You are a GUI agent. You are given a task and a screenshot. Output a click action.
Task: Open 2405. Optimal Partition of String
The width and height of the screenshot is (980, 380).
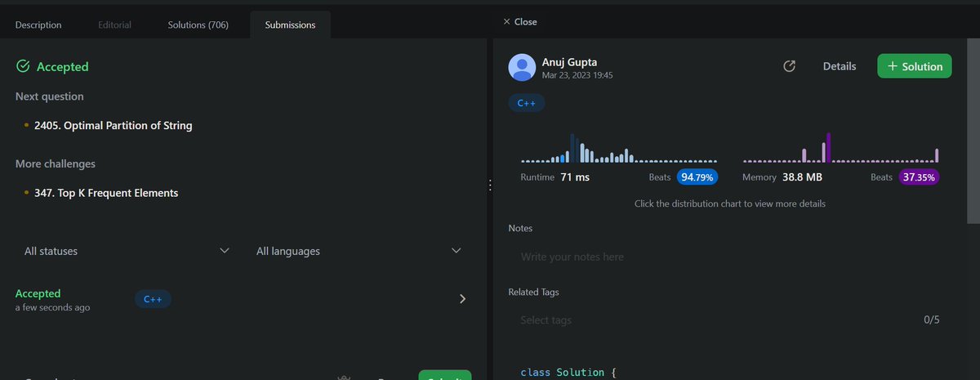point(114,126)
